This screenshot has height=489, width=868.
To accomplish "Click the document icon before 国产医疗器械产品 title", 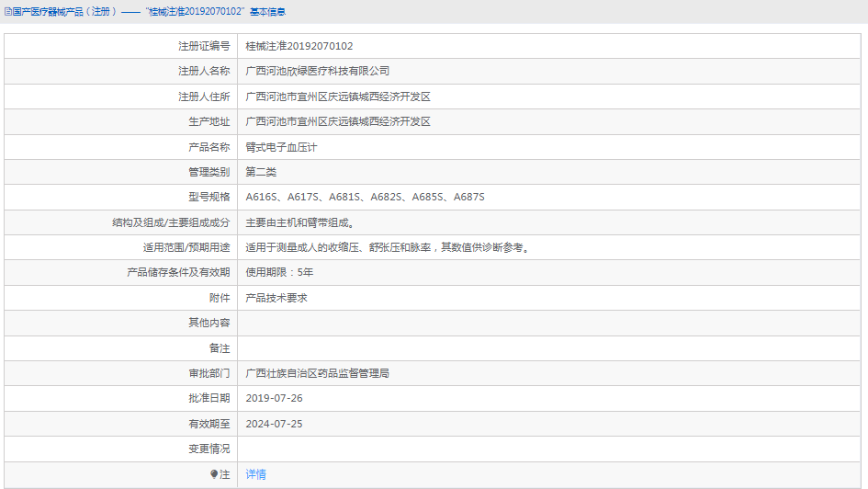I will pyautogui.click(x=7, y=12).
